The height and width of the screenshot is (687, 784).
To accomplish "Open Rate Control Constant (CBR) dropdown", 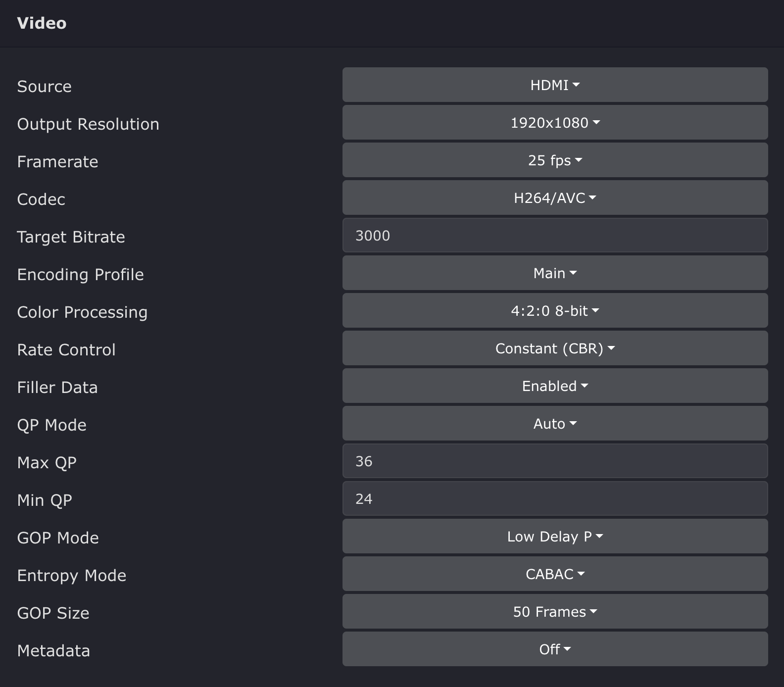I will tap(555, 348).
